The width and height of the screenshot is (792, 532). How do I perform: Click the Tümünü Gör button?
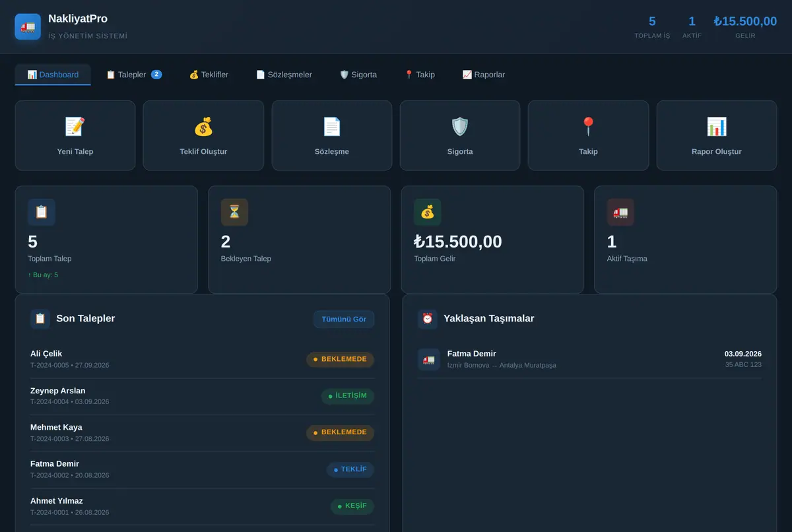(344, 319)
